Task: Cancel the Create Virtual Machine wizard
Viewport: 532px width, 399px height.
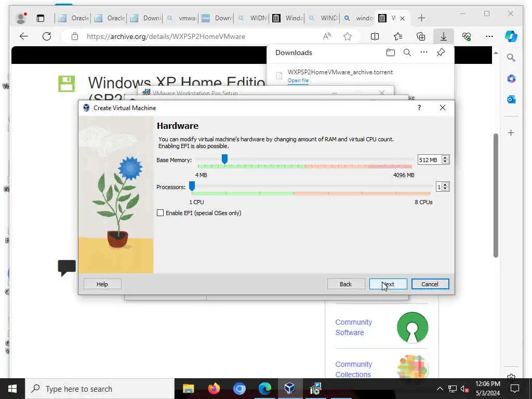Action: [430, 284]
